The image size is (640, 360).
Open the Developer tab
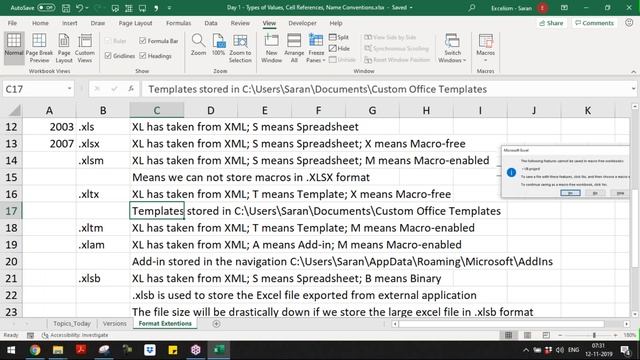[x=302, y=23]
